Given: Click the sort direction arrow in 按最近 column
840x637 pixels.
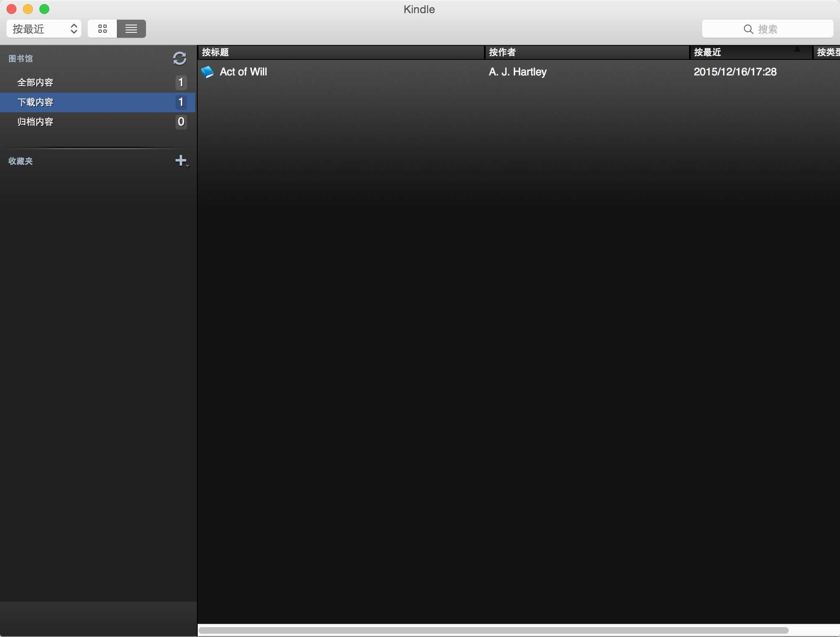Looking at the screenshot, I should point(797,49).
